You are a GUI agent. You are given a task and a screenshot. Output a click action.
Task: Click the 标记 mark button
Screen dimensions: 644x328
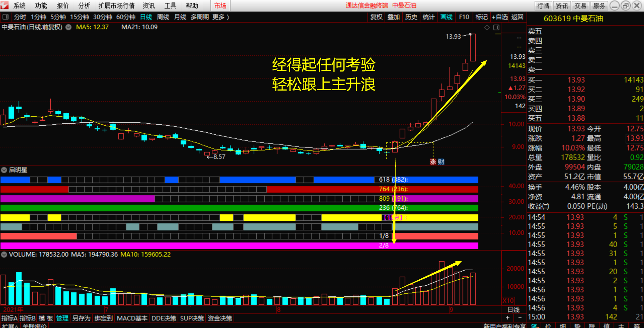(482, 17)
